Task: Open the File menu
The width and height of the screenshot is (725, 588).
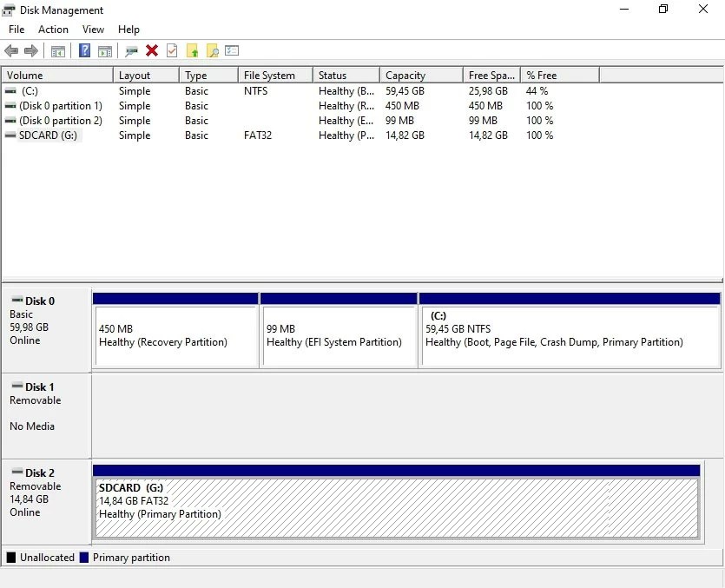Action: [x=16, y=30]
